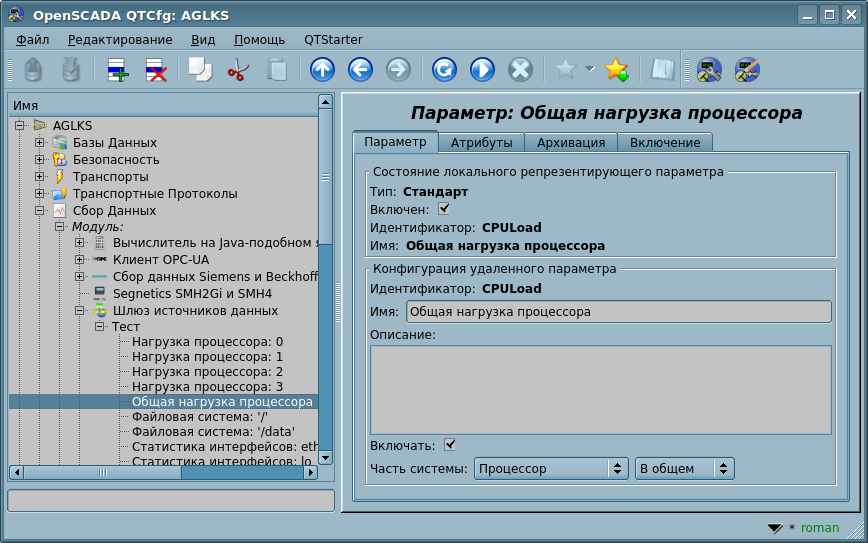Open the favorites star dropdown arrow
This screenshot has width=868, height=543.
tap(590, 70)
